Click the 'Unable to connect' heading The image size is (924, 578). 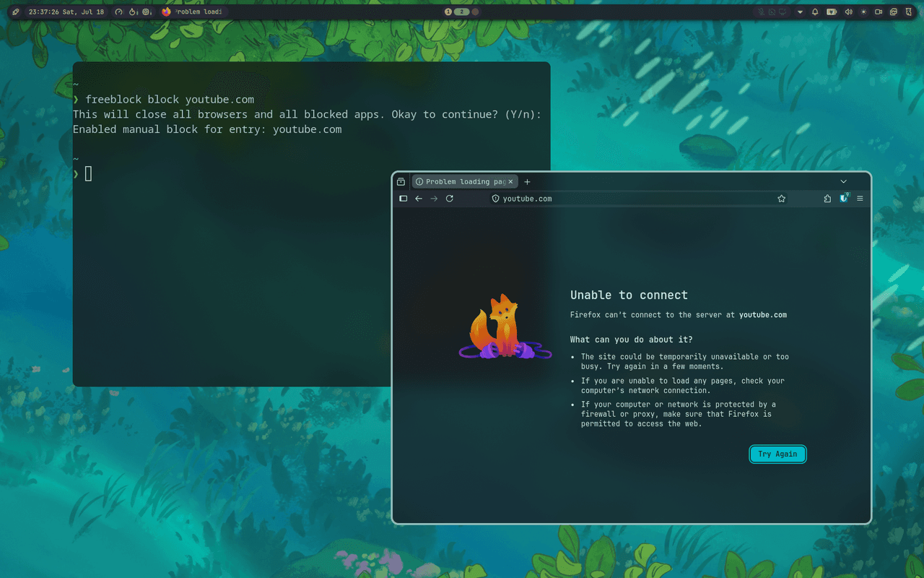(629, 295)
